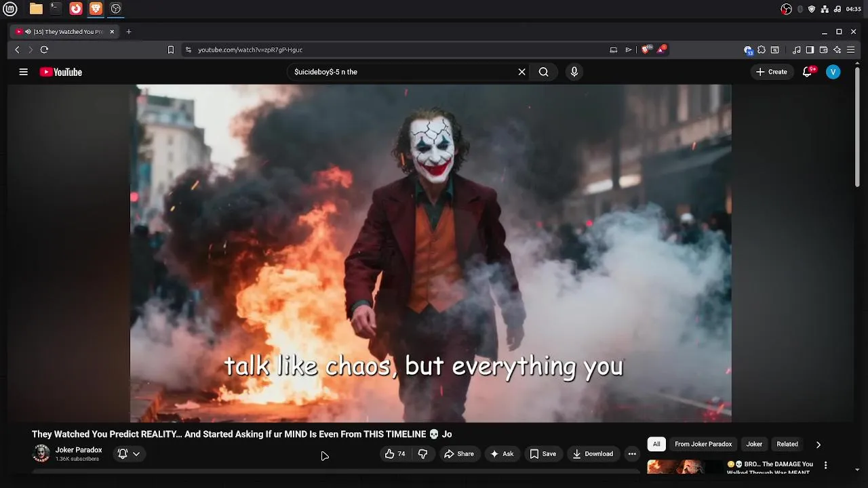The image size is (868, 488).
Task: Open the Linux Mint start menu
Action: coord(10,9)
